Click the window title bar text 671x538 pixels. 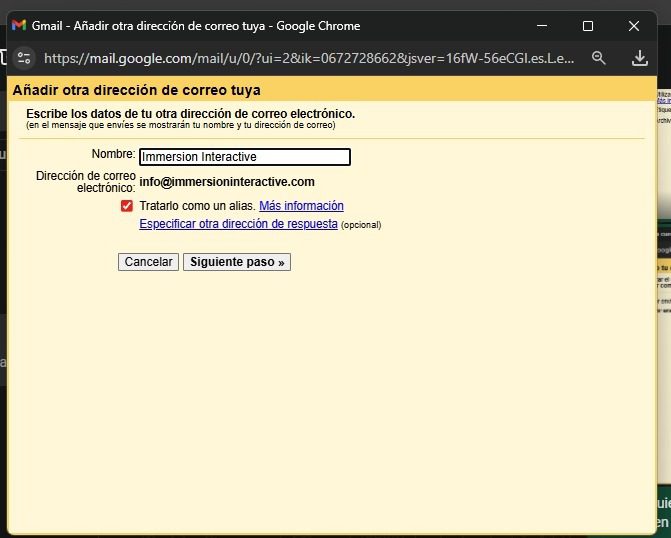(195, 25)
